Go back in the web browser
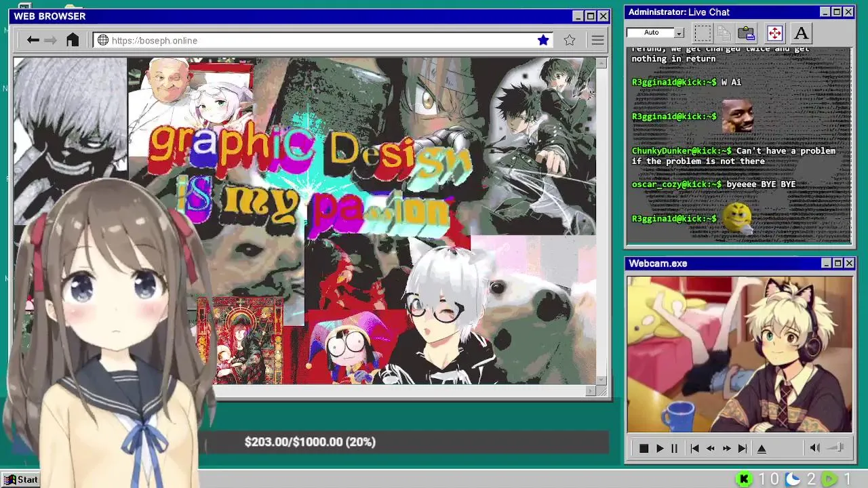 (33, 41)
